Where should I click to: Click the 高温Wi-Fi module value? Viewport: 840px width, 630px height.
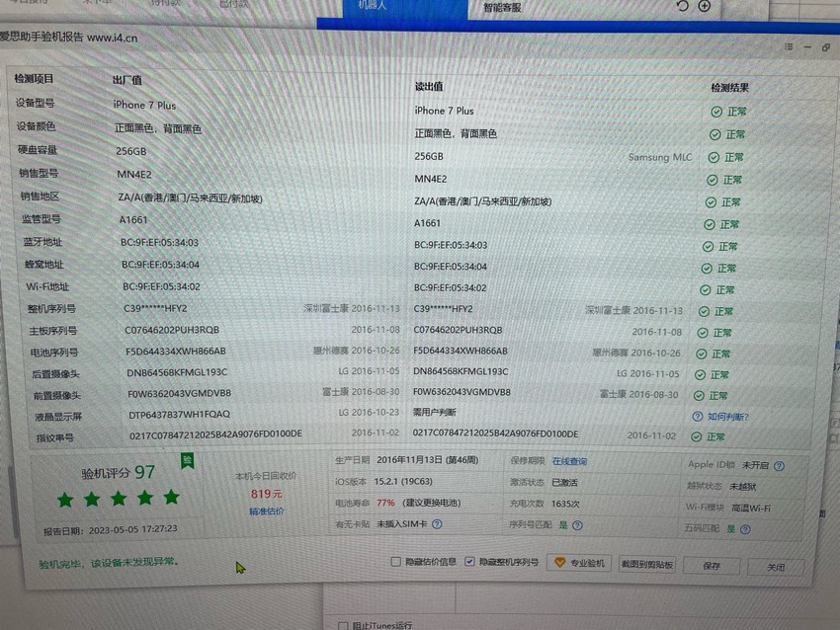pos(751,508)
